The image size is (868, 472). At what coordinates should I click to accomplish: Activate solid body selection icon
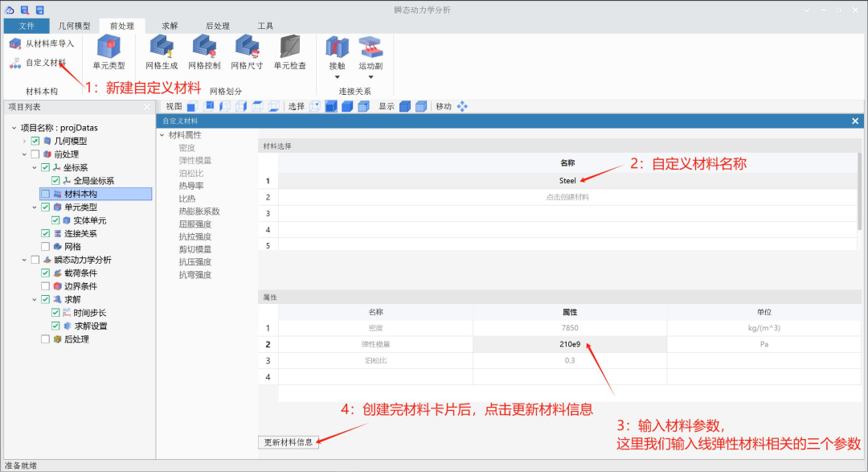coord(347,106)
